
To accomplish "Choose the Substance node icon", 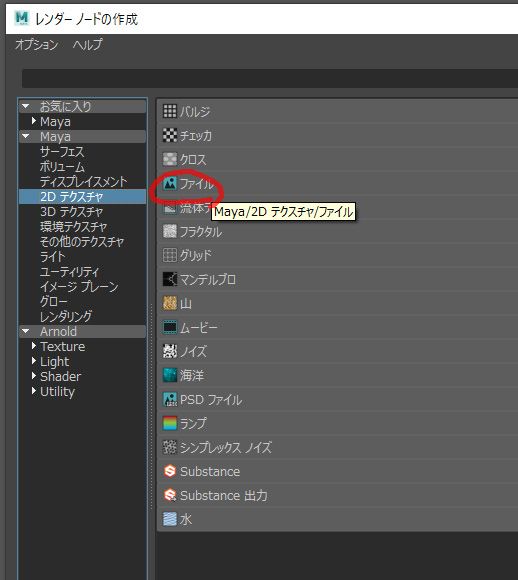I will [x=170, y=471].
